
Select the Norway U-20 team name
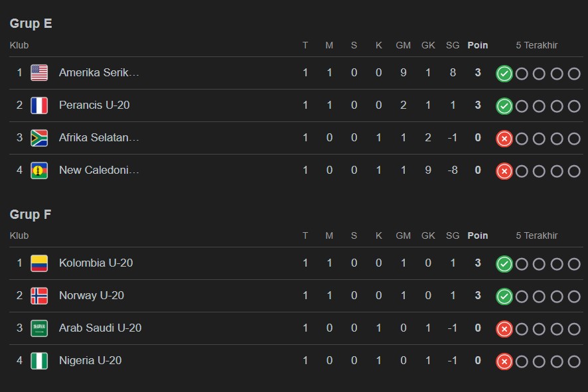pyautogui.click(x=92, y=296)
